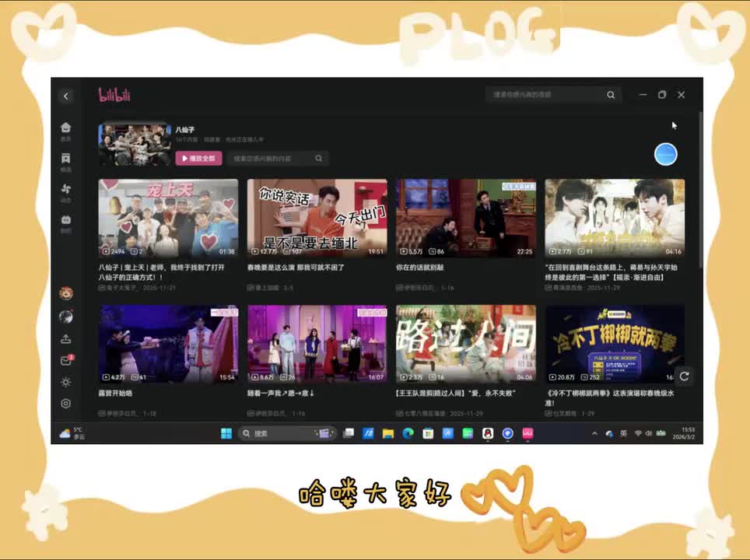Click the taskbar clock showing 15:53
750x560 pixels.
pos(684,433)
